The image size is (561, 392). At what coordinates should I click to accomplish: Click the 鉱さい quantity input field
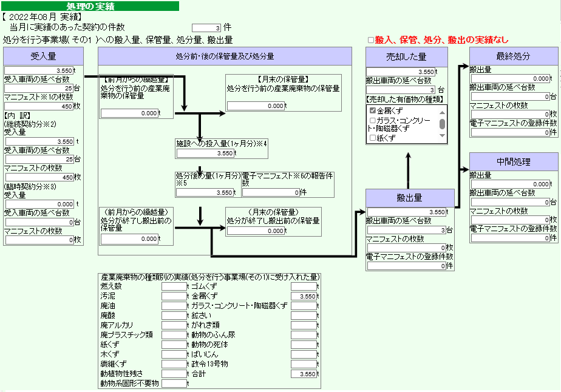pyautogui.click(x=304, y=316)
